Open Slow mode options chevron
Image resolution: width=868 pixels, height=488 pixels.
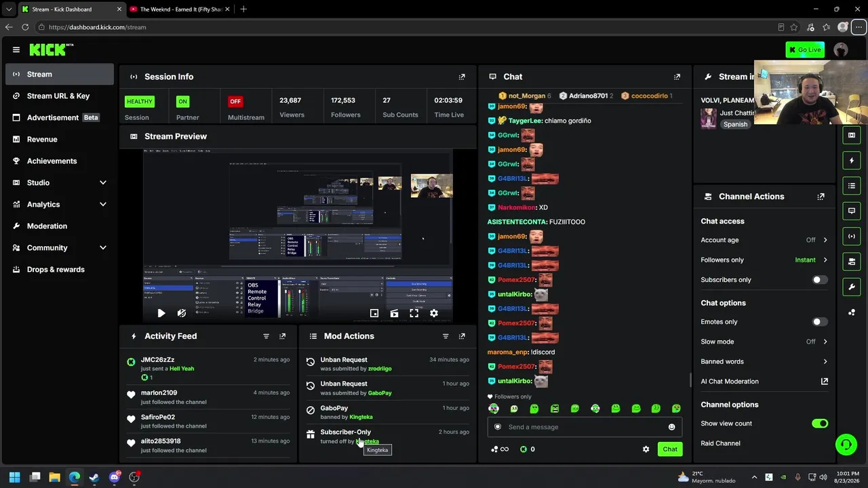(x=825, y=342)
